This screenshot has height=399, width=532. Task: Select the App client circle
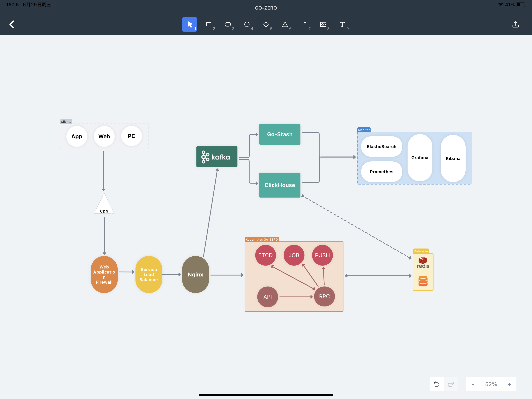point(77,136)
